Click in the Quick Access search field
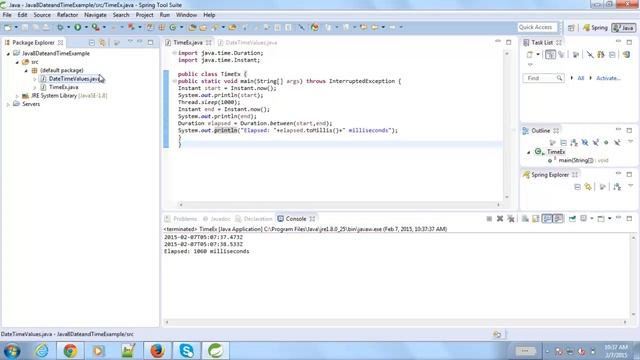This screenshot has height=360, width=640. point(537,27)
